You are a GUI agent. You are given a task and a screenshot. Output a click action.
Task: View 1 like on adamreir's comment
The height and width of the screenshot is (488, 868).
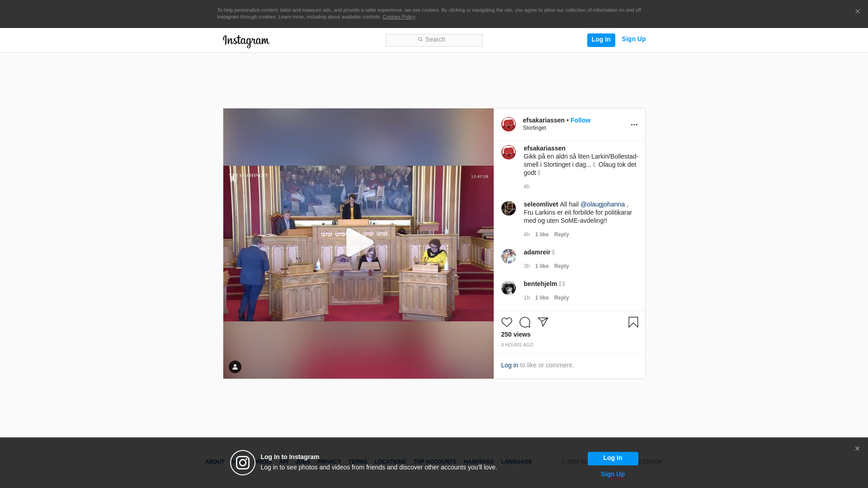[x=542, y=266]
